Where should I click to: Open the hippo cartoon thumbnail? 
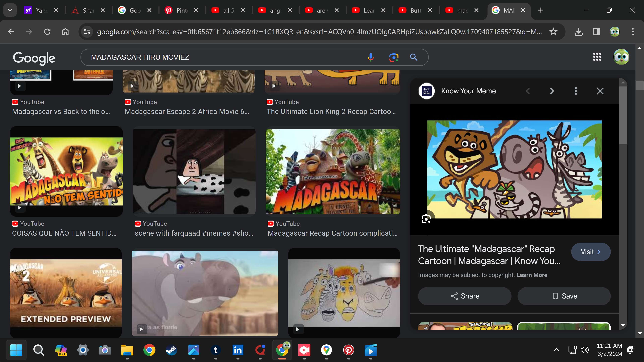[205, 293]
